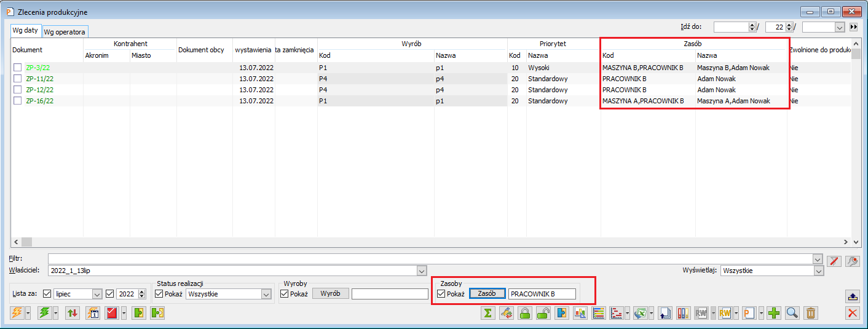Click the pencil with refresh arrows icon
Image resolution: width=868 pixels, height=329 pixels.
click(506, 313)
